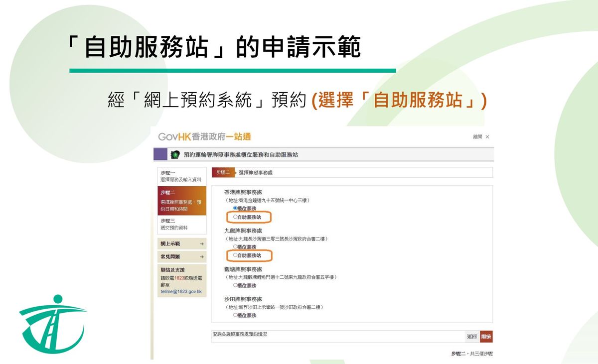Go to 步驟三 遞交預約資料
This screenshot has height=364, width=598.
[182, 224]
